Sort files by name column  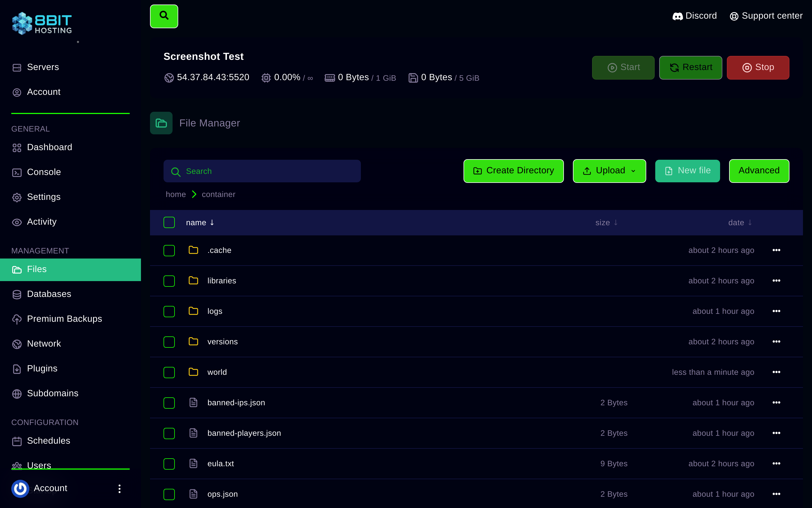200,222
